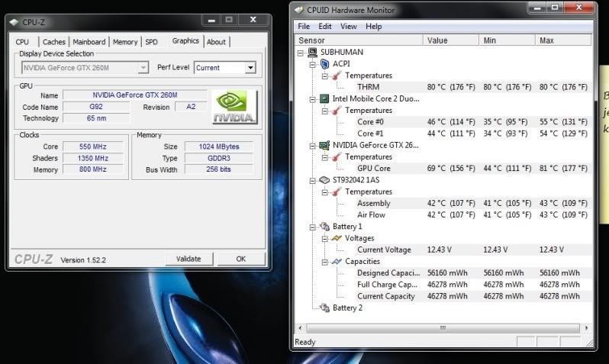This screenshot has height=364, width=609.
Task: Click the Voltages lightning icon
Action: [x=337, y=238]
